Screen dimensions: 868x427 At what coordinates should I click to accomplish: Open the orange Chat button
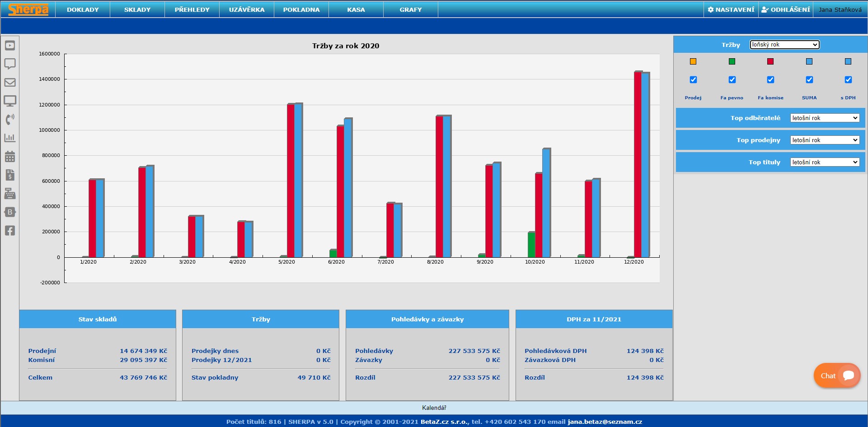point(837,376)
